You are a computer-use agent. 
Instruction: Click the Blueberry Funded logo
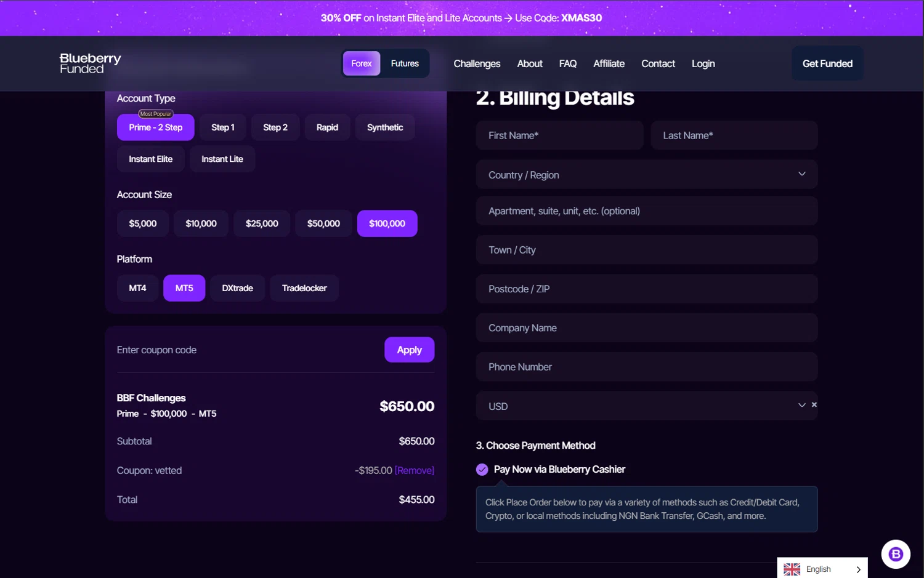point(90,63)
